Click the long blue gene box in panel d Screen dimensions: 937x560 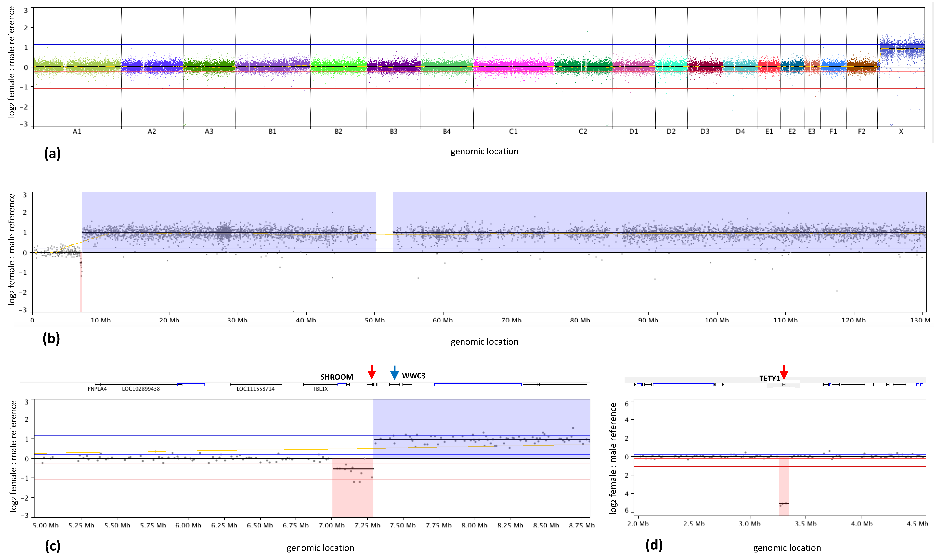click(683, 385)
